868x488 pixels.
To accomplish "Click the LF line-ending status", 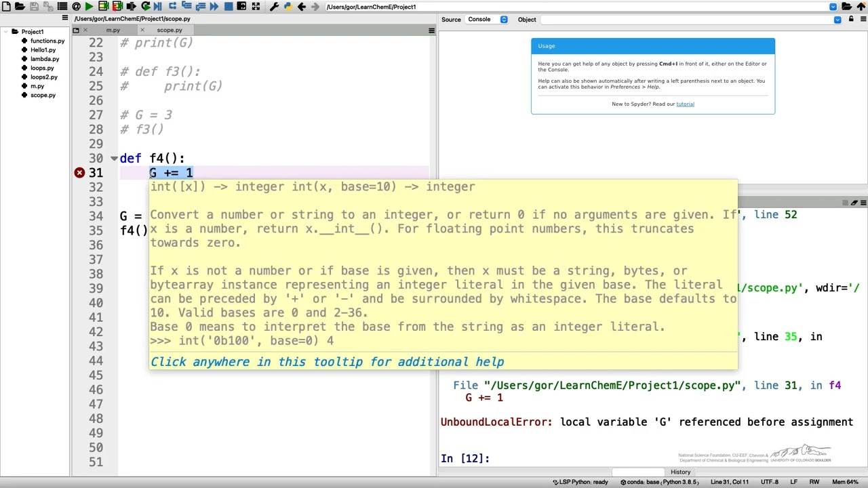I will (793, 482).
